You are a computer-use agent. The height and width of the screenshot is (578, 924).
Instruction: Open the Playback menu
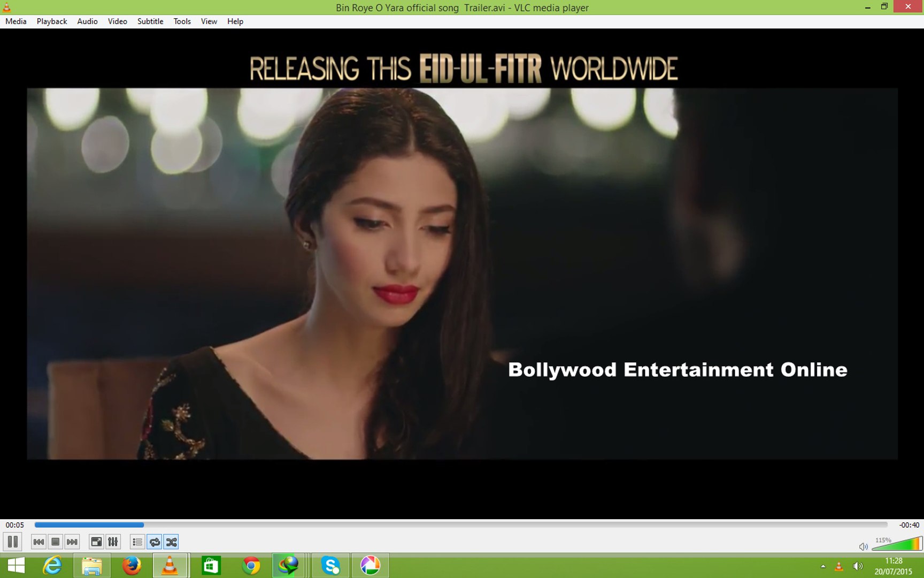click(52, 21)
